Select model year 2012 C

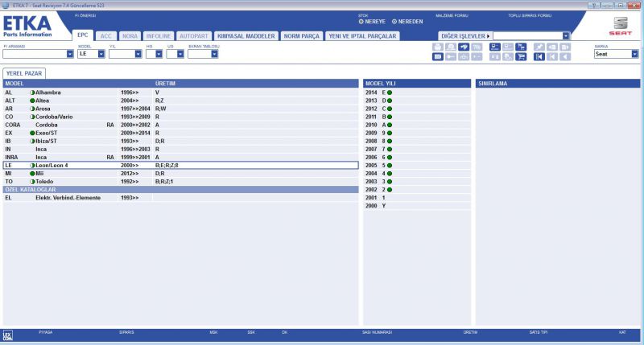coord(417,109)
